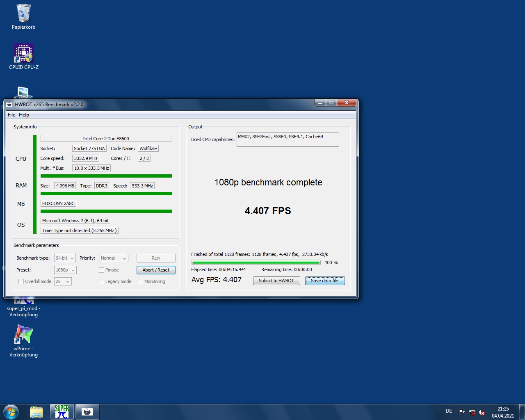This screenshot has height=420, width=525.
Task: Click the Core speed 3332.9 MHz value
Action: (86, 158)
